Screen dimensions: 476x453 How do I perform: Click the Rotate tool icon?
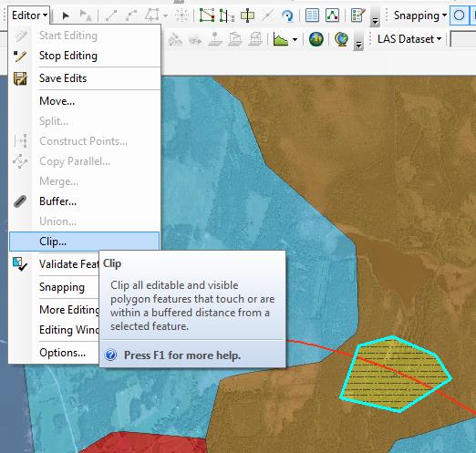pos(287,15)
